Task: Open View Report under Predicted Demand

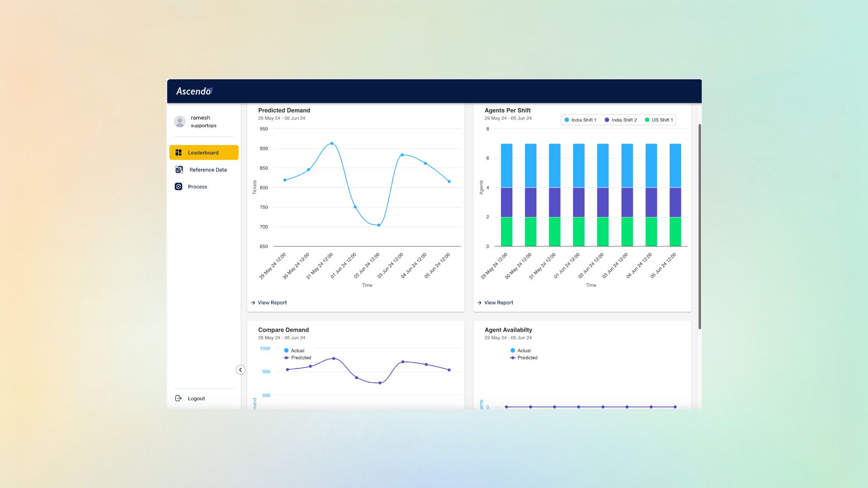Action: tap(272, 303)
